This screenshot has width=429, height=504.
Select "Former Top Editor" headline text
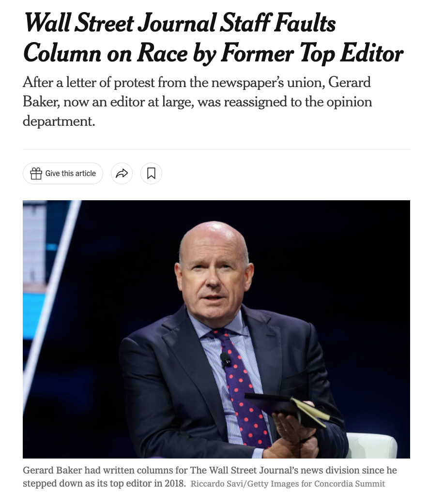pos(312,53)
